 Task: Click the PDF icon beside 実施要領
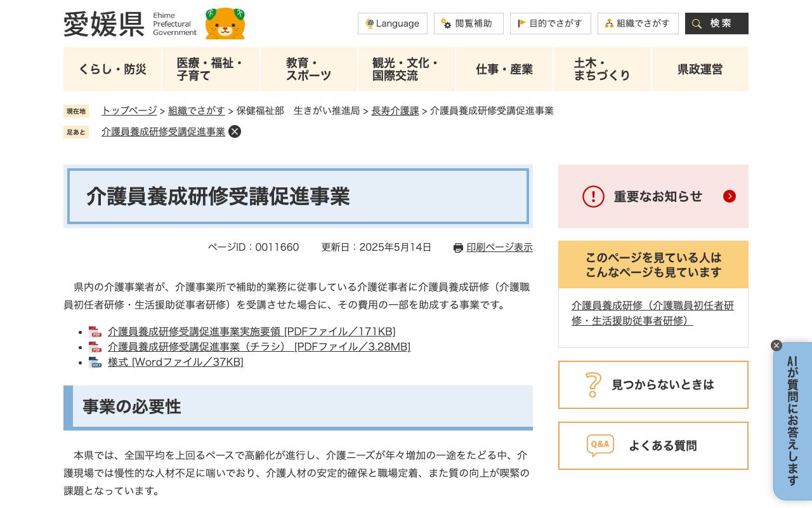pos(95,331)
